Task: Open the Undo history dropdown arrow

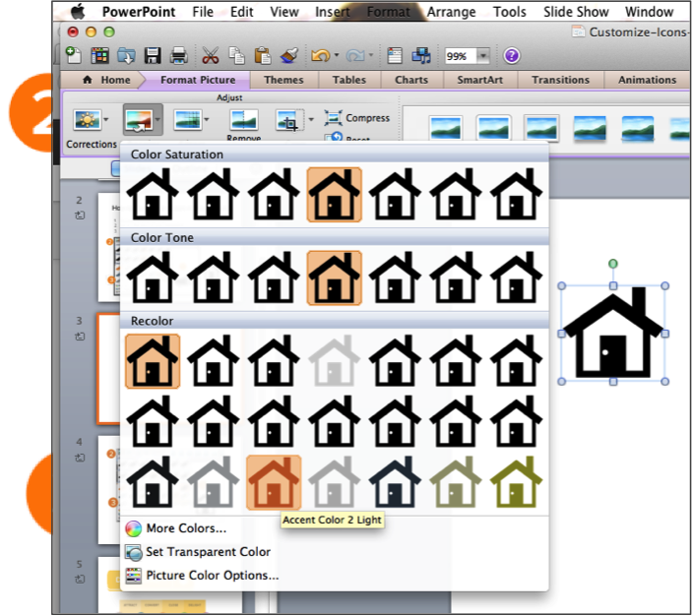Action: (337, 56)
